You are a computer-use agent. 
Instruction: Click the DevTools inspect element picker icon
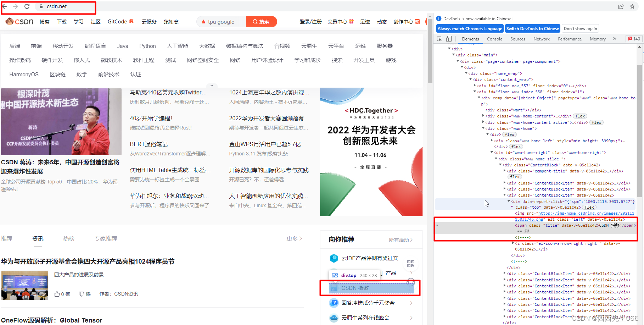(x=439, y=39)
